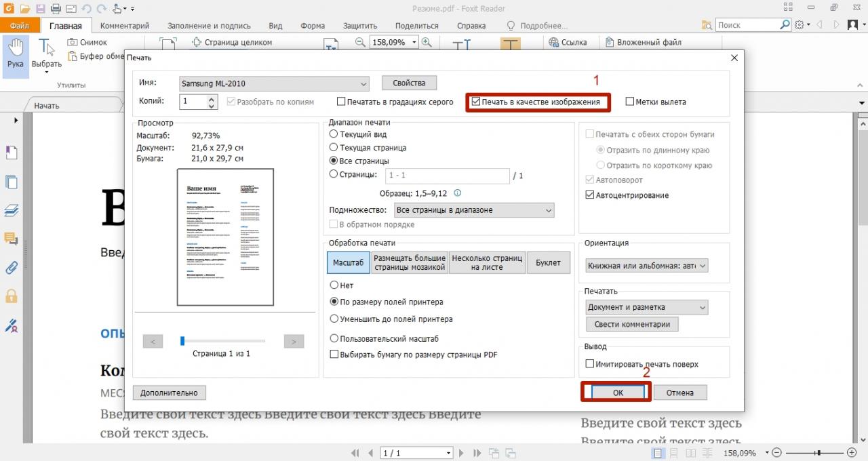
Task: Open the attachments paperclip panel in sidebar
Action: click(11, 267)
